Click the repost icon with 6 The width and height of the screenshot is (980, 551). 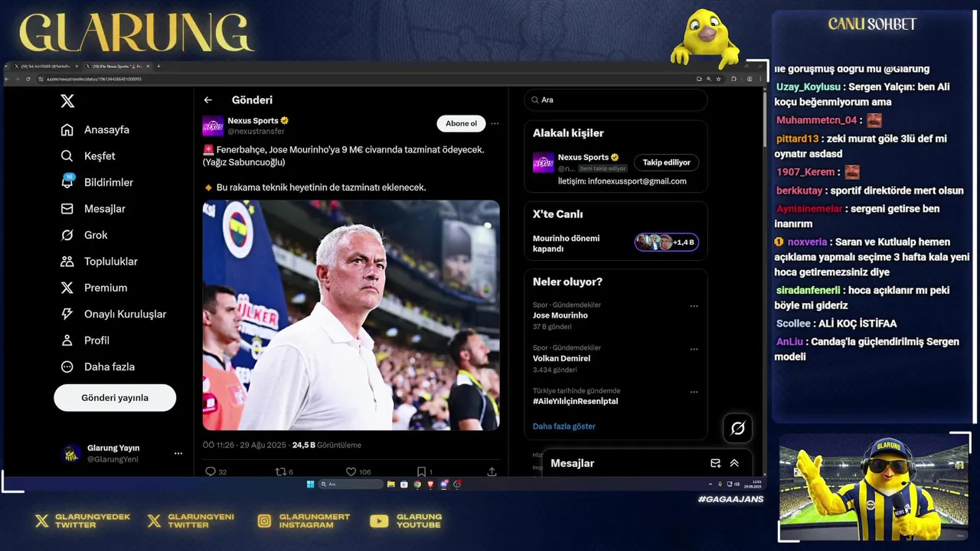click(x=284, y=471)
